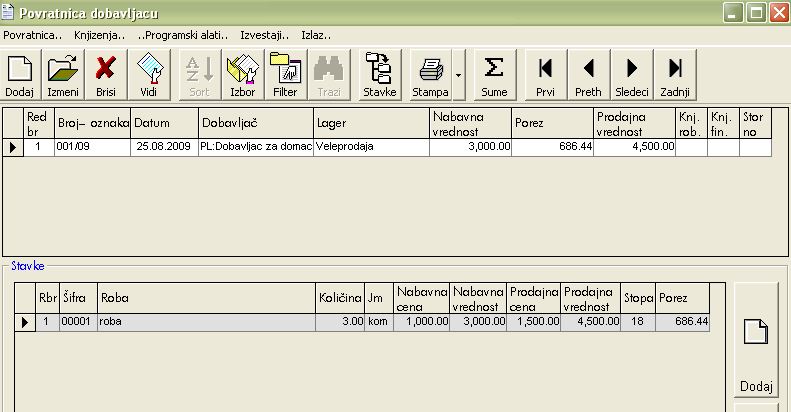Expand the Stampa dropdown arrow
Image resolution: width=791 pixels, height=412 pixels.
click(458, 75)
